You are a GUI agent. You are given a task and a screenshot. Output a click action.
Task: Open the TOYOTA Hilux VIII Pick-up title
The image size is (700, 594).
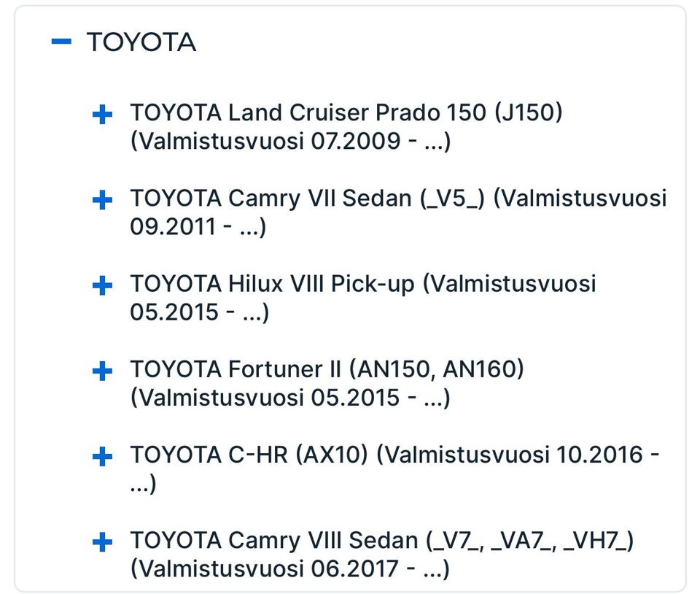coord(273,284)
